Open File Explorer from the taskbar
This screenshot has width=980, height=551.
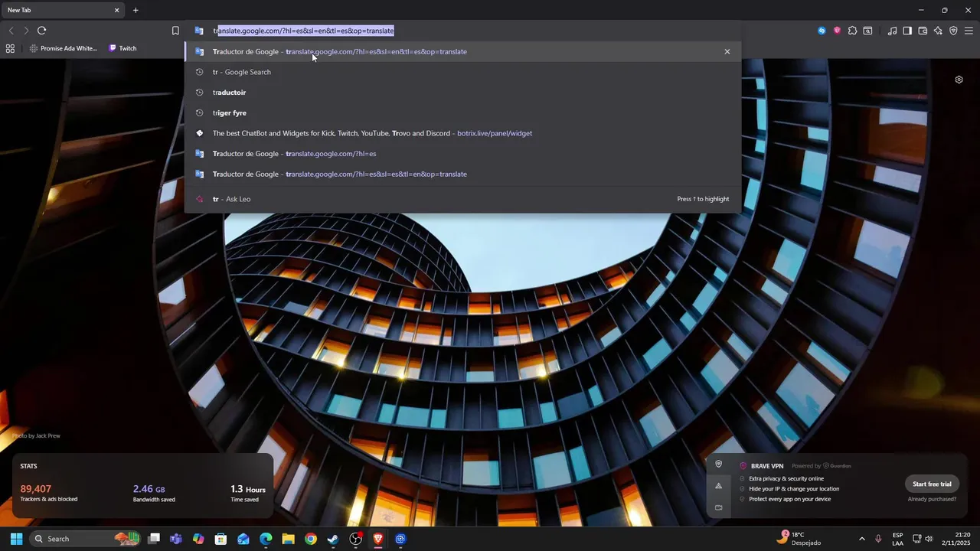click(x=288, y=539)
